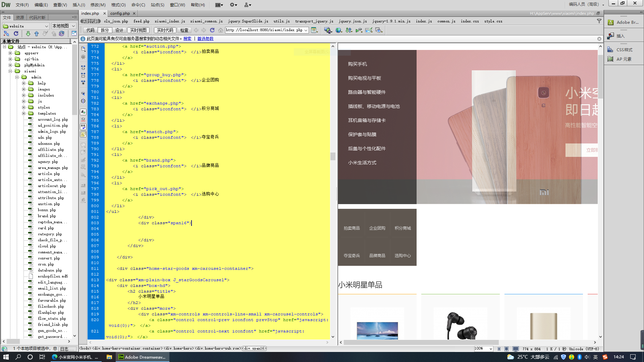Switch to 拆分 (Split) view mode

click(105, 30)
